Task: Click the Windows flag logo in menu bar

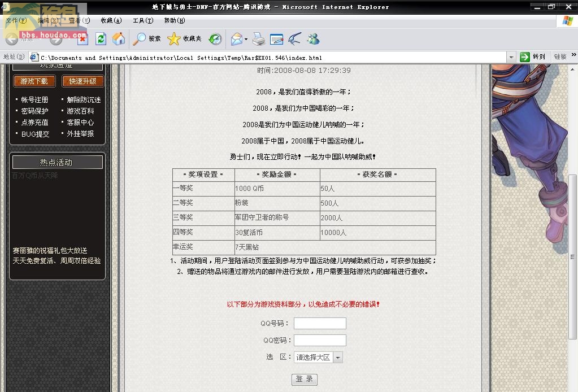Action: pyautogui.click(x=568, y=21)
